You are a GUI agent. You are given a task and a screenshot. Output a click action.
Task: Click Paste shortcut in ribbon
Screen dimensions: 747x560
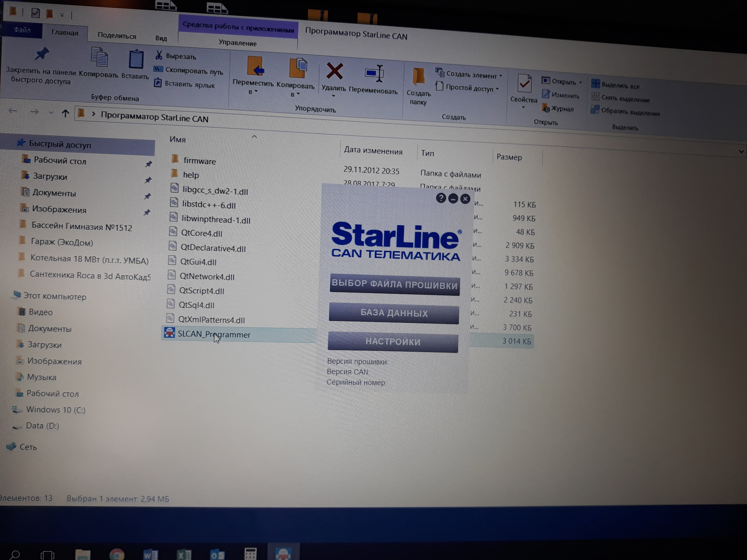pos(184,84)
